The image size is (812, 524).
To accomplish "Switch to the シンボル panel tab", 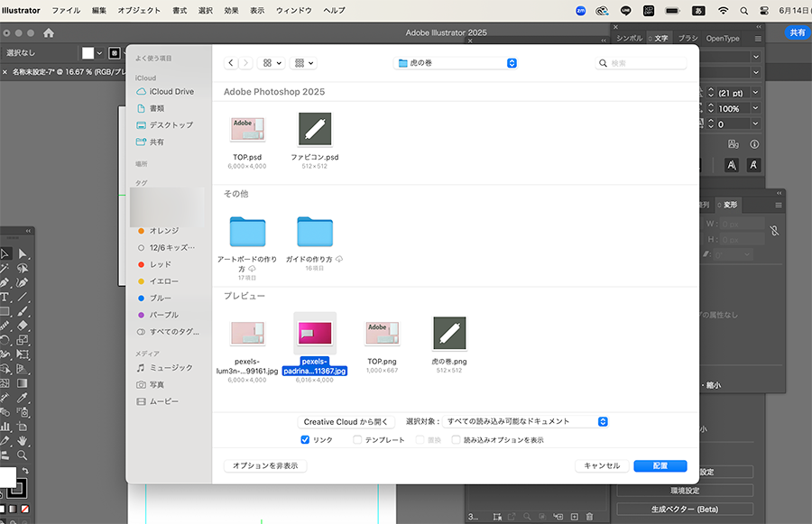I will pyautogui.click(x=629, y=38).
